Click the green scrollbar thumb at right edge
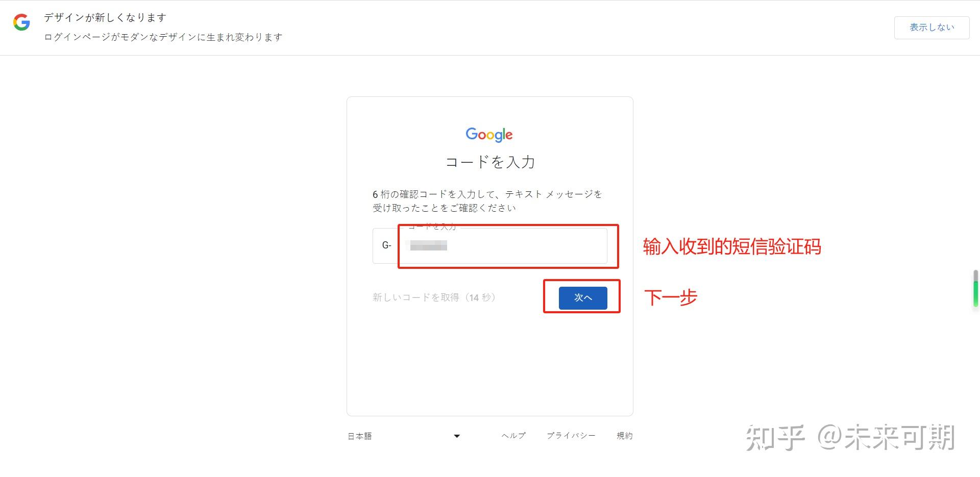 coord(976,289)
